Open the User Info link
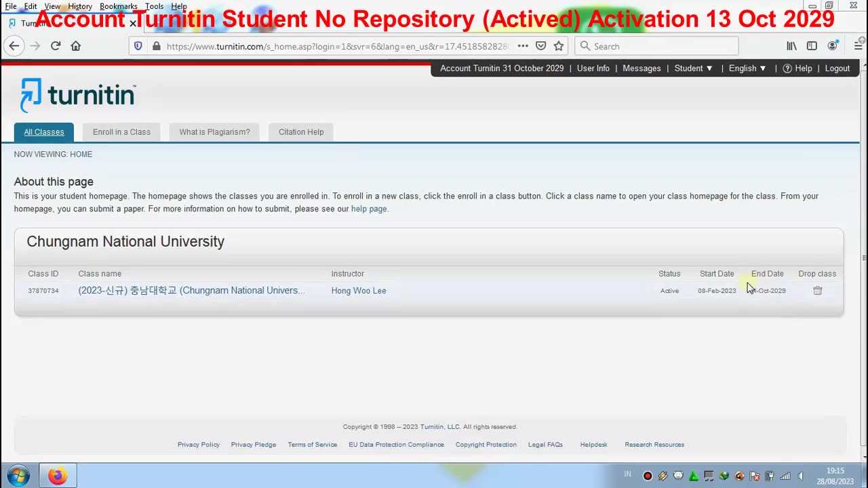Viewport: 868px width, 488px height. pyautogui.click(x=593, y=68)
